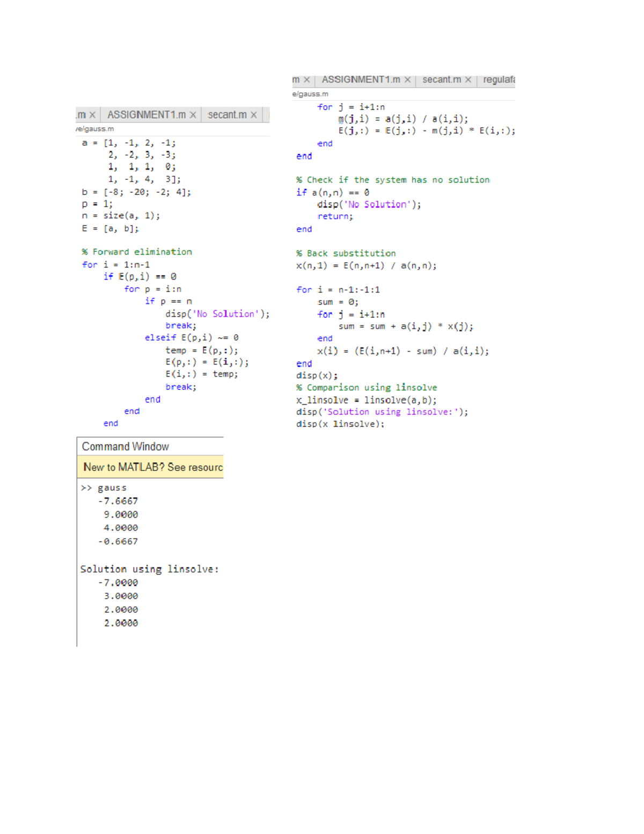Switch to ASSIGNMENT1.m tab above matrix a code
This screenshot has height=834, width=644.
146,115
